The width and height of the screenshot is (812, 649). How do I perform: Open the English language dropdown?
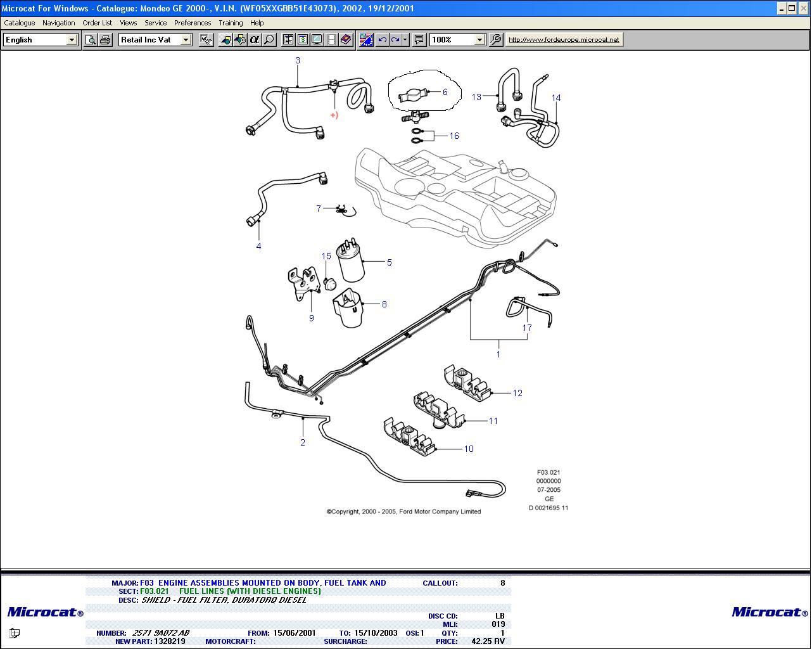(x=72, y=40)
